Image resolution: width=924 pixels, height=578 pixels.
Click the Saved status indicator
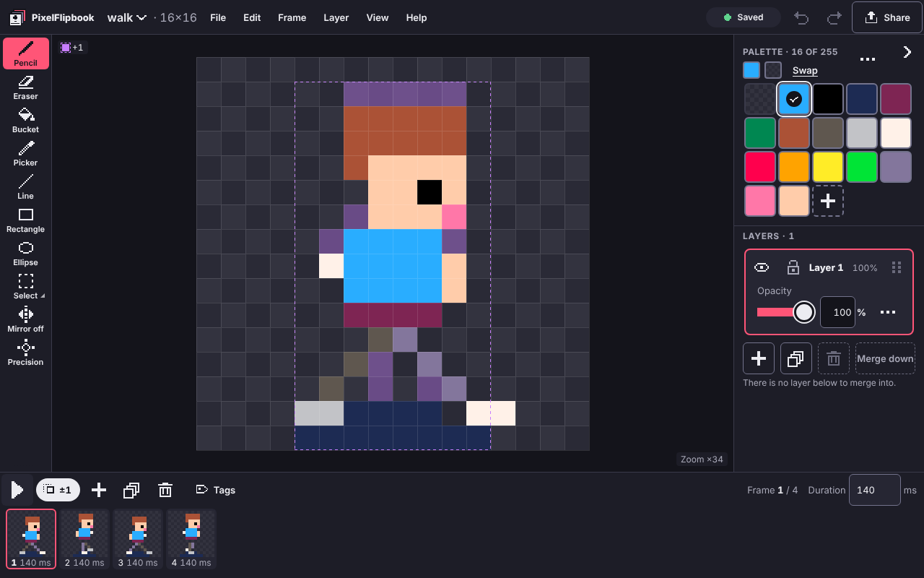point(744,17)
